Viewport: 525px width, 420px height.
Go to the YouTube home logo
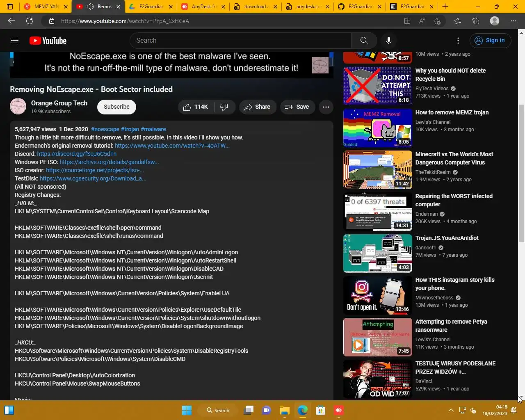tap(48, 41)
